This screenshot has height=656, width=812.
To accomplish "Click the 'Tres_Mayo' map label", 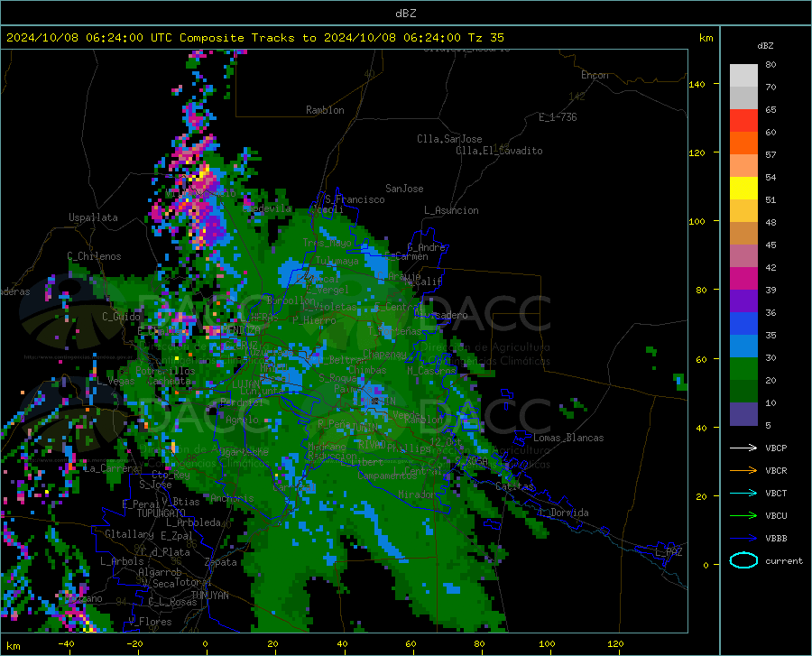I will (327, 243).
